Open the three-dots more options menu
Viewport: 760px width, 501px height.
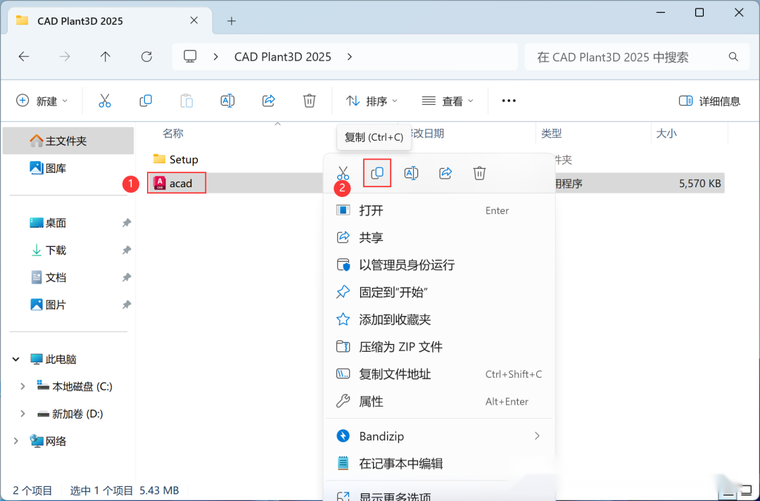click(x=508, y=101)
